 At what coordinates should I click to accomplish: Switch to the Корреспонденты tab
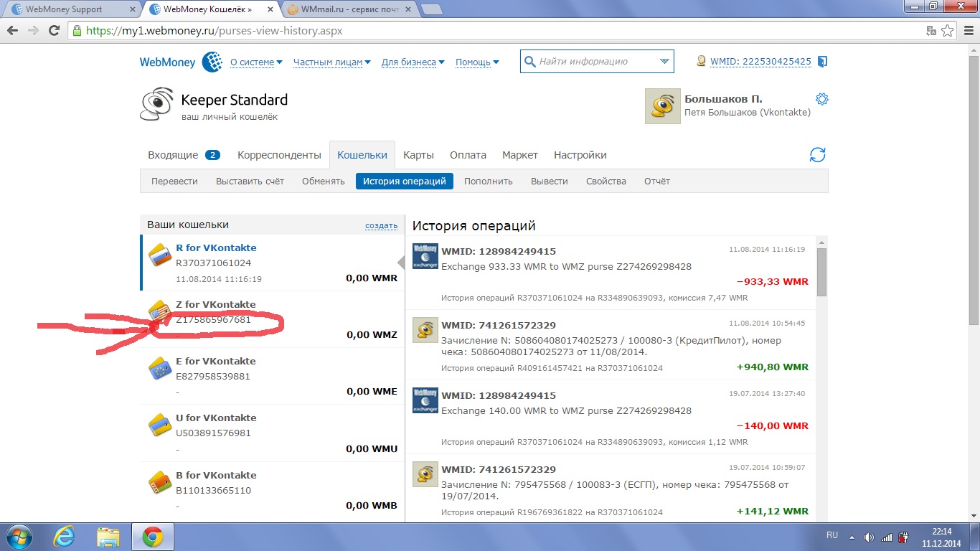[x=279, y=155]
